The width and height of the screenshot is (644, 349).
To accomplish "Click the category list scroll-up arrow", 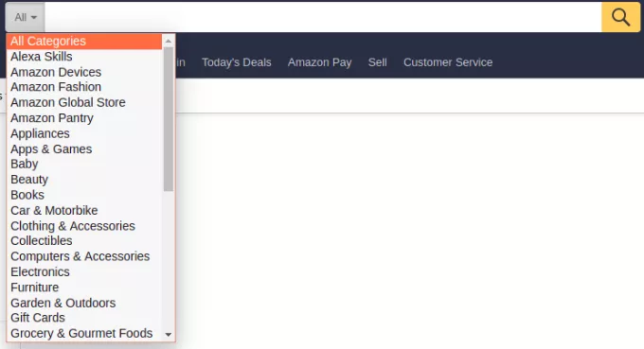I will [x=169, y=41].
